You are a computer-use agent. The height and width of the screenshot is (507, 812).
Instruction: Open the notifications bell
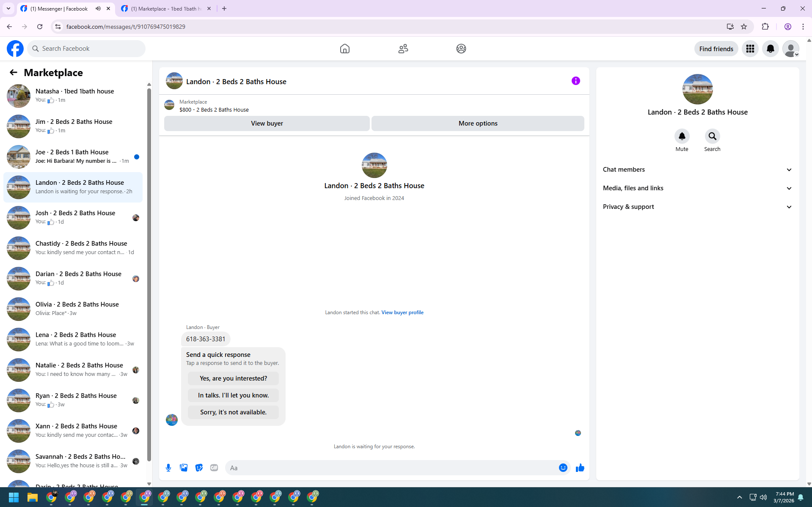pos(771,49)
